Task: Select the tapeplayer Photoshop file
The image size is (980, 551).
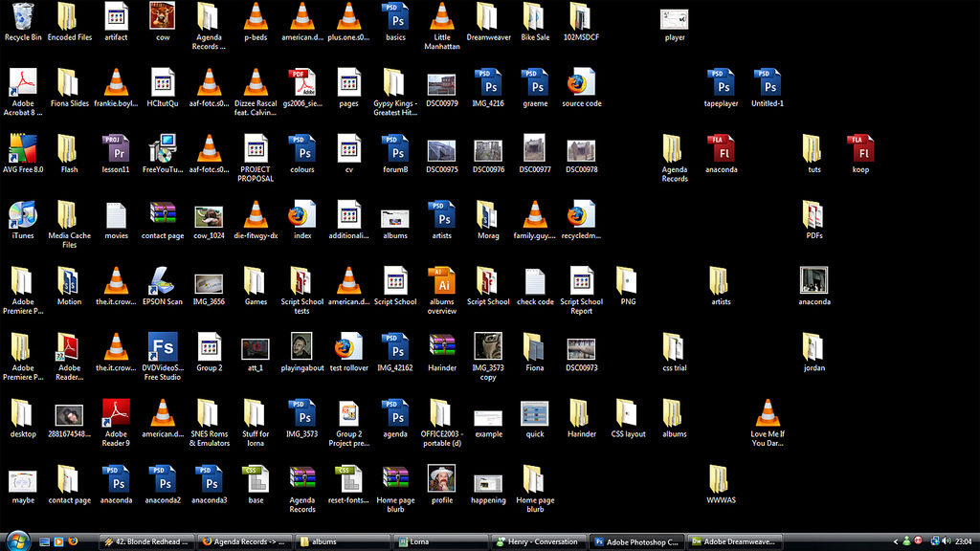Action: (x=722, y=82)
